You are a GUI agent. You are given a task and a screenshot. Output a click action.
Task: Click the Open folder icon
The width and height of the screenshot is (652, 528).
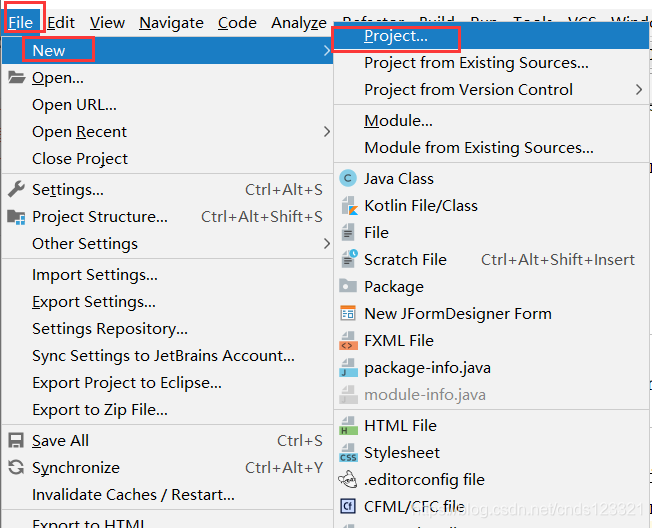coord(16,77)
